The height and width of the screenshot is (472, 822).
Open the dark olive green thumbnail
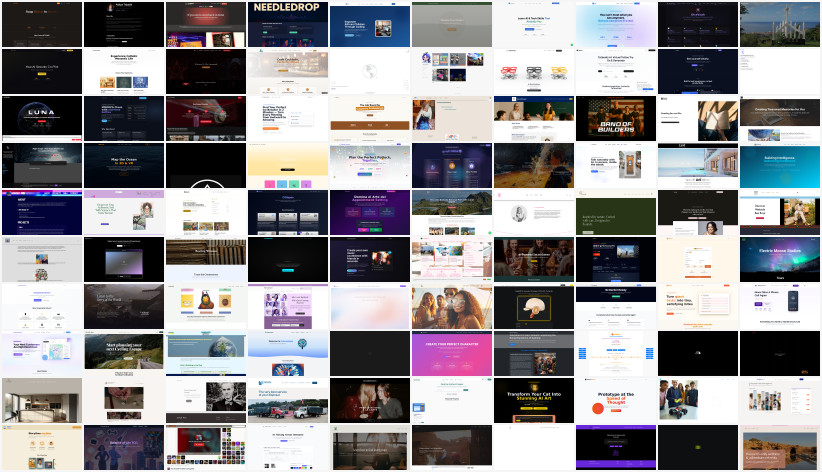click(x=616, y=212)
